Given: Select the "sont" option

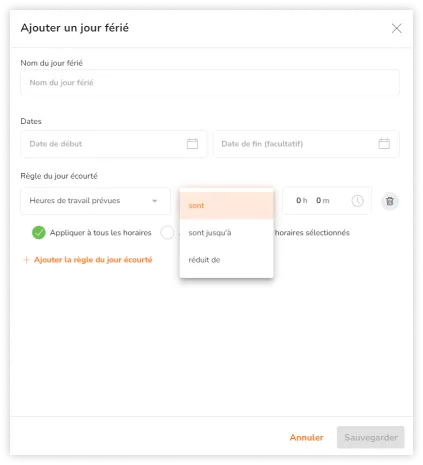Looking at the screenshot, I should click(226, 205).
